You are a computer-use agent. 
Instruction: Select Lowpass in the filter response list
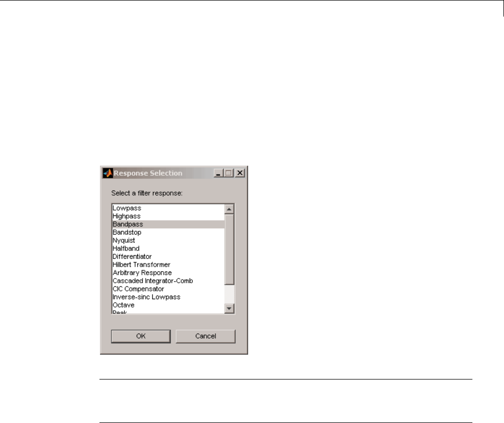tap(168, 208)
